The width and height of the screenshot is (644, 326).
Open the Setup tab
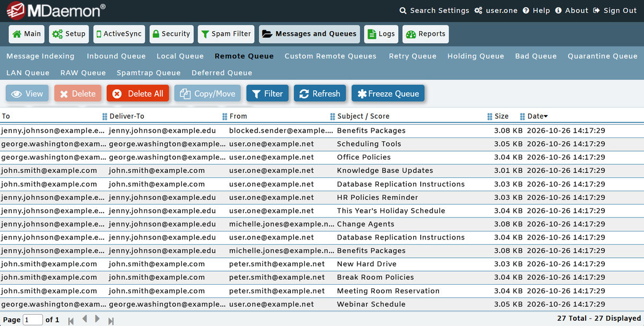[69, 34]
